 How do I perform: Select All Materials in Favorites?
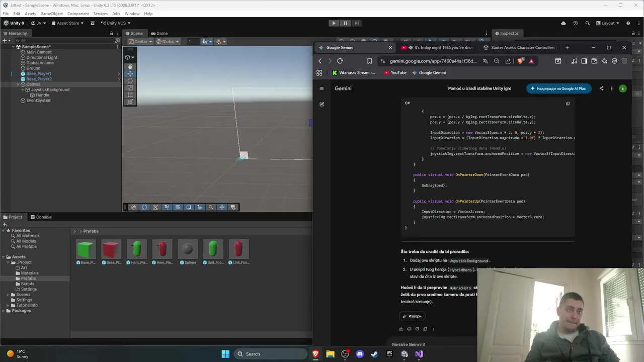[x=28, y=236]
